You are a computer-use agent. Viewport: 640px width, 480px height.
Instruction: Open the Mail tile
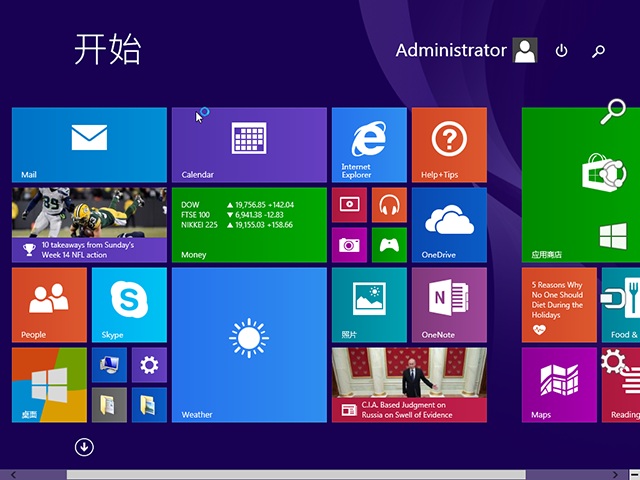[89, 145]
